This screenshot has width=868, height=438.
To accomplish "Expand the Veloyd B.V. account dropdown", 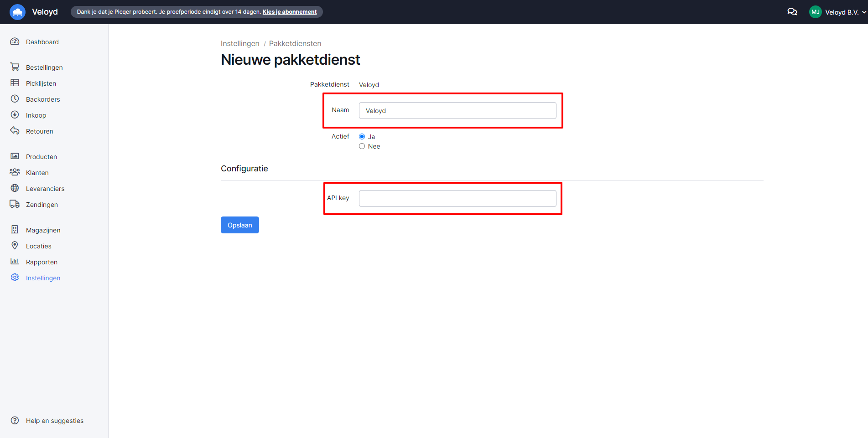I will pyautogui.click(x=845, y=12).
